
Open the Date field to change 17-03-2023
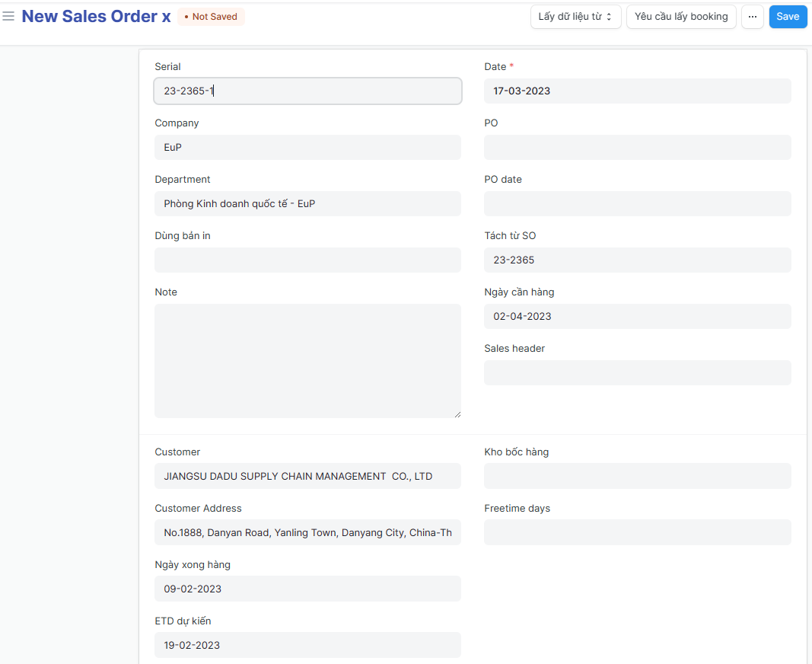pyautogui.click(x=637, y=91)
